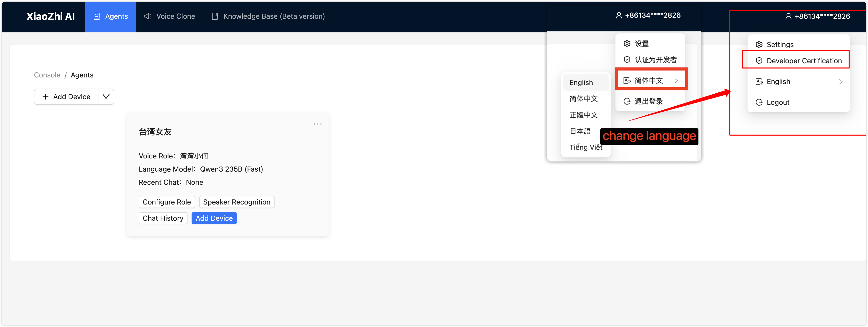Click blue Add Device button on card
The height and width of the screenshot is (327, 868).
click(214, 218)
